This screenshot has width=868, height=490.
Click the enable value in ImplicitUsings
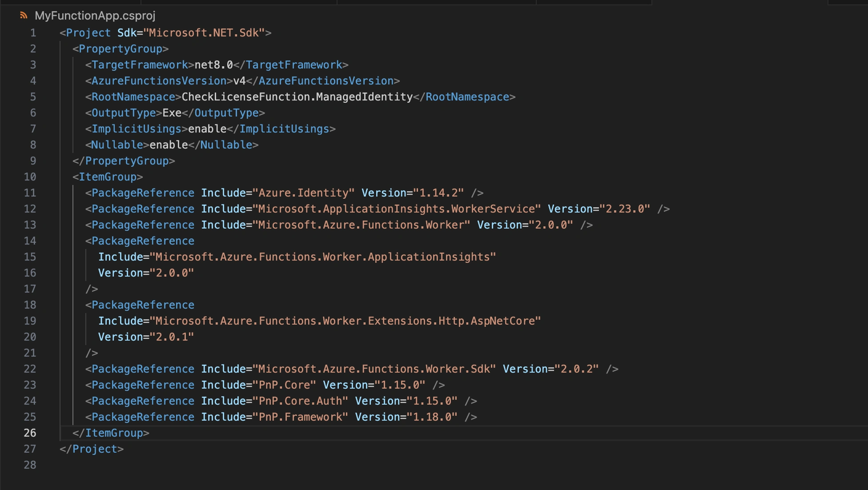click(x=208, y=129)
